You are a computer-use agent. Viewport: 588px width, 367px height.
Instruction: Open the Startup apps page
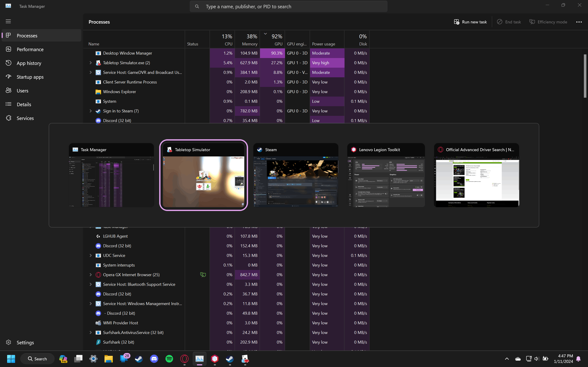[30, 77]
